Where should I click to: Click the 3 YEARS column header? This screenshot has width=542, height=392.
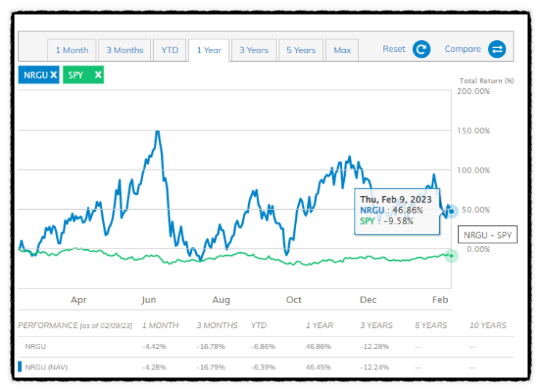coord(376,326)
